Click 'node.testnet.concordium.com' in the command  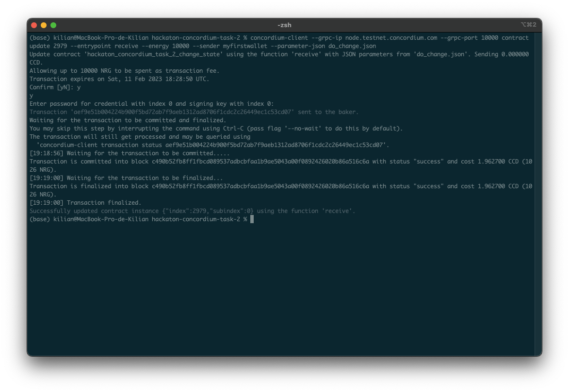(391, 38)
